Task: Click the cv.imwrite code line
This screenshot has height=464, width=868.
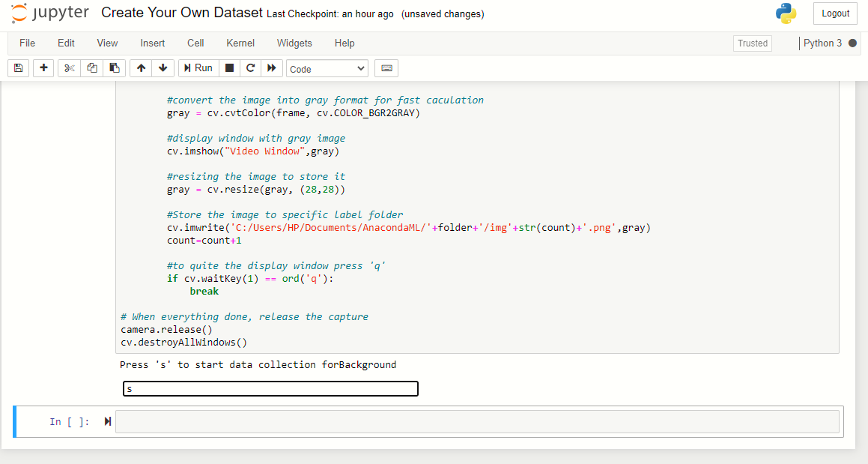Action: [408, 228]
